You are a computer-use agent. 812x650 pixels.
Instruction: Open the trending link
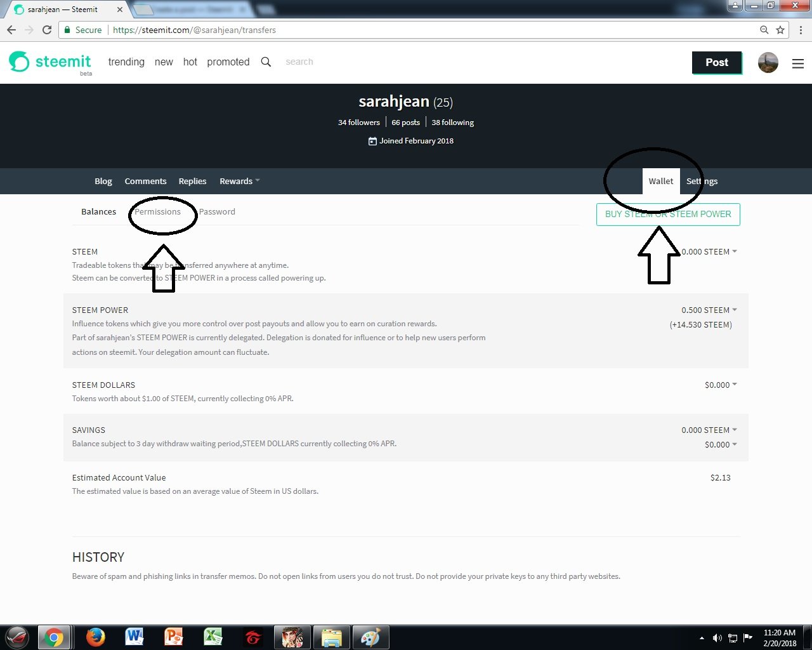tap(126, 62)
